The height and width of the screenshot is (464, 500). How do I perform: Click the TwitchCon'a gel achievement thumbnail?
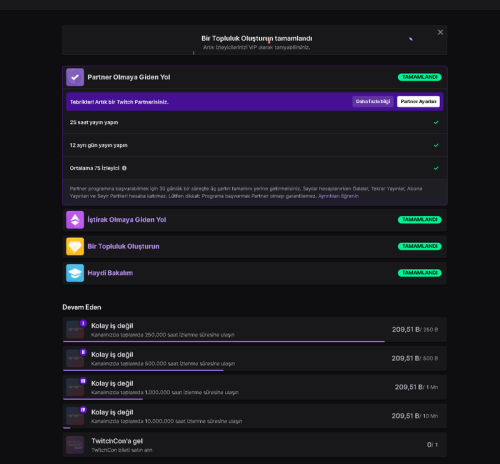pyautogui.click(x=75, y=445)
